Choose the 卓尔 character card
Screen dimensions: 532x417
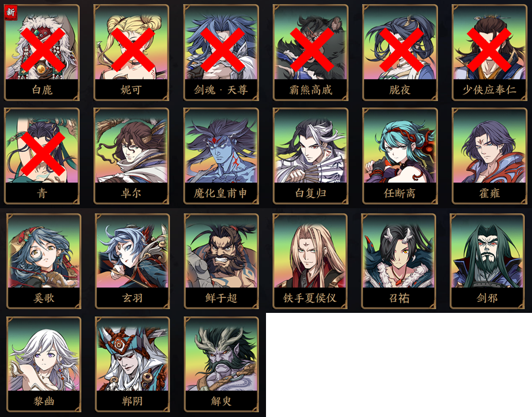tap(131, 156)
